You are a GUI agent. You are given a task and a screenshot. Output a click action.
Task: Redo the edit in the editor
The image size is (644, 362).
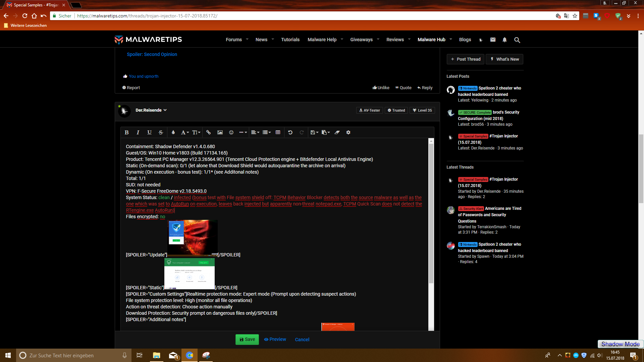[x=302, y=132]
